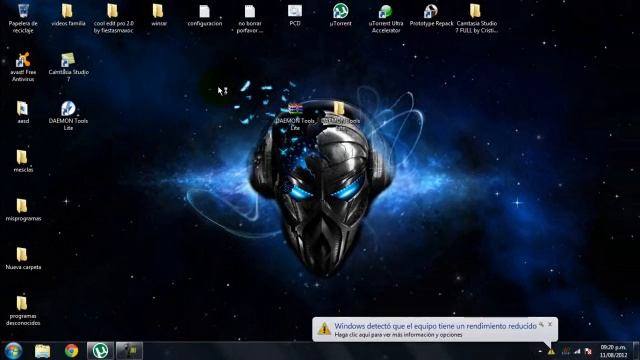
Task: Launch avast! Free Antivirus shortcut
Action: tap(23, 67)
